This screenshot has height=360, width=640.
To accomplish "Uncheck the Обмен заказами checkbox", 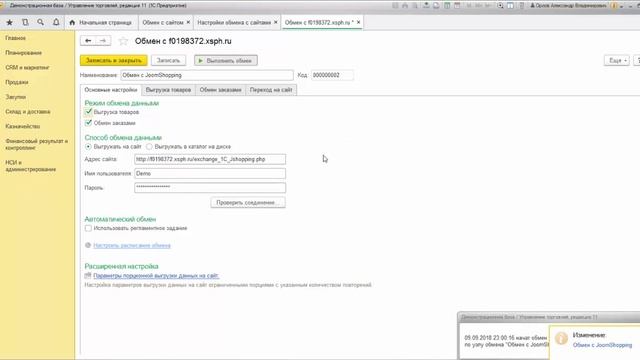I will point(88,123).
